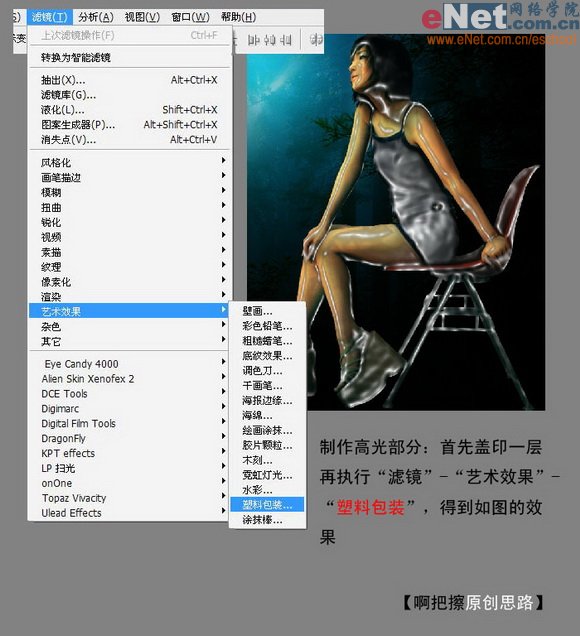Open the DragonFly plugin submenu
Viewport: 580px width, 636px height.
pos(130,438)
